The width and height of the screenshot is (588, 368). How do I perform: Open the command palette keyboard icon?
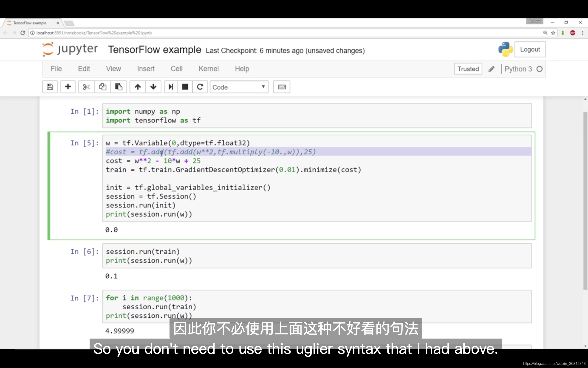point(282,87)
